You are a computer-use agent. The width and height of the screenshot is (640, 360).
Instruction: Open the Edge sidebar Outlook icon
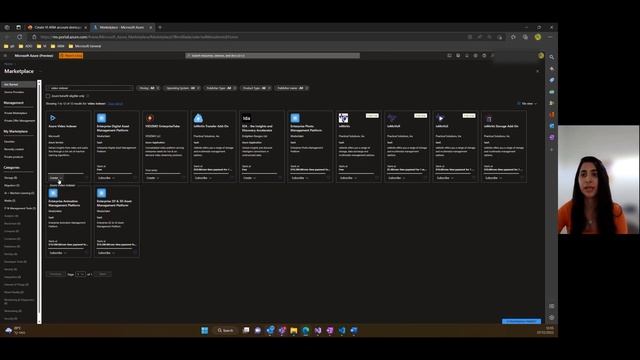(551, 126)
